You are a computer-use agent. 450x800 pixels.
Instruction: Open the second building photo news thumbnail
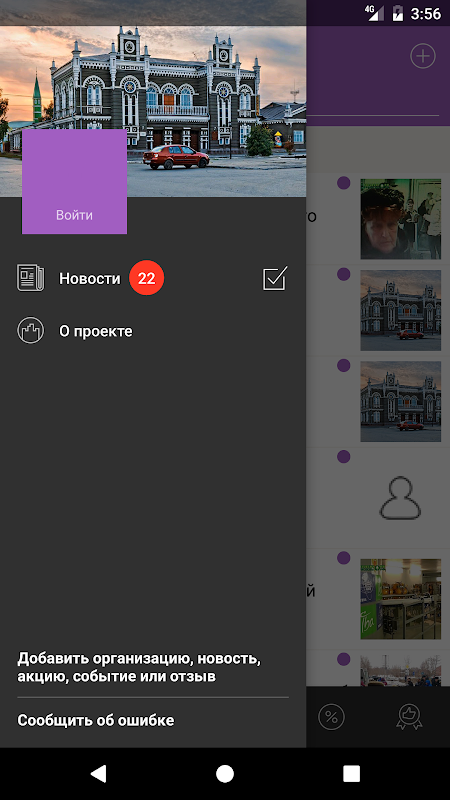point(401,402)
